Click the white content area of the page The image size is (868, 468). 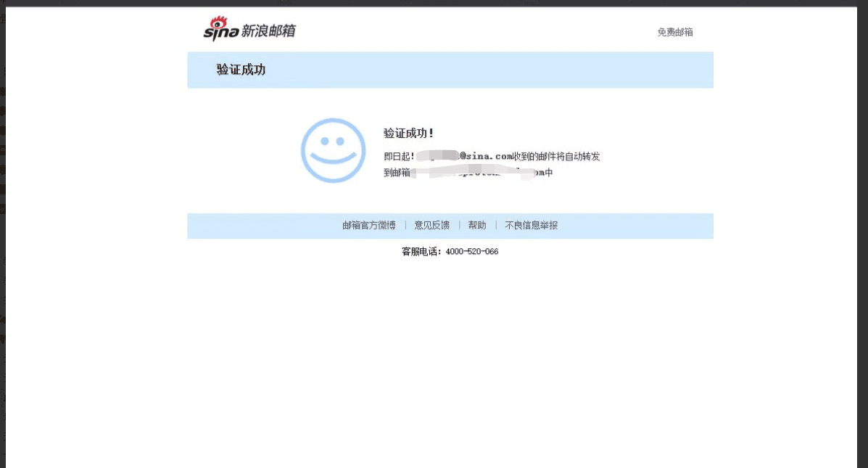coord(450,327)
